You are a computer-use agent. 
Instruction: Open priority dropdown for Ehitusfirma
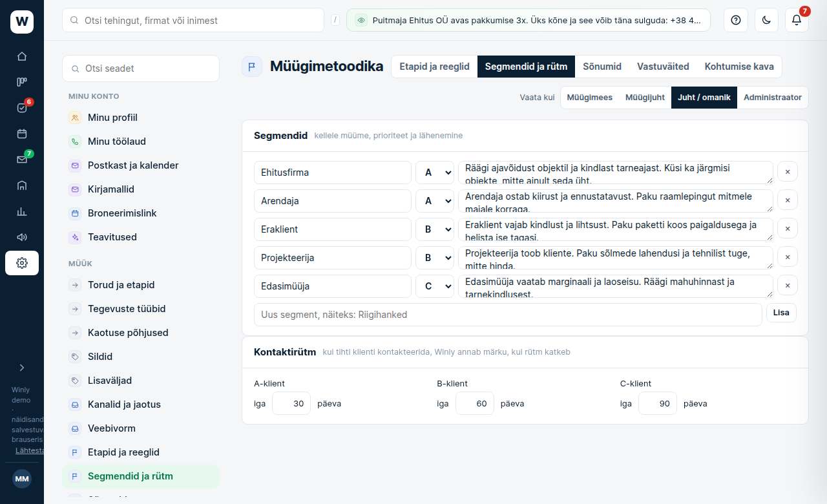point(435,173)
